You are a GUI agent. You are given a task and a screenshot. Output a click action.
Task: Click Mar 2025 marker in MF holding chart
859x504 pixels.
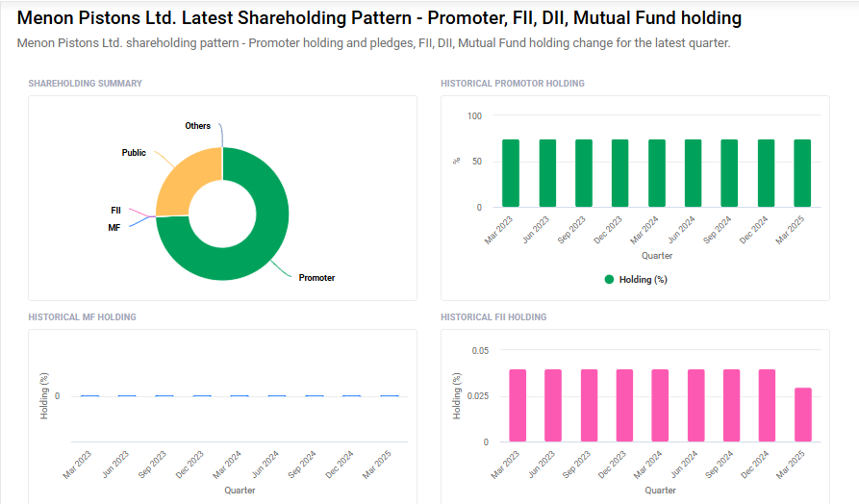click(390, 395)
